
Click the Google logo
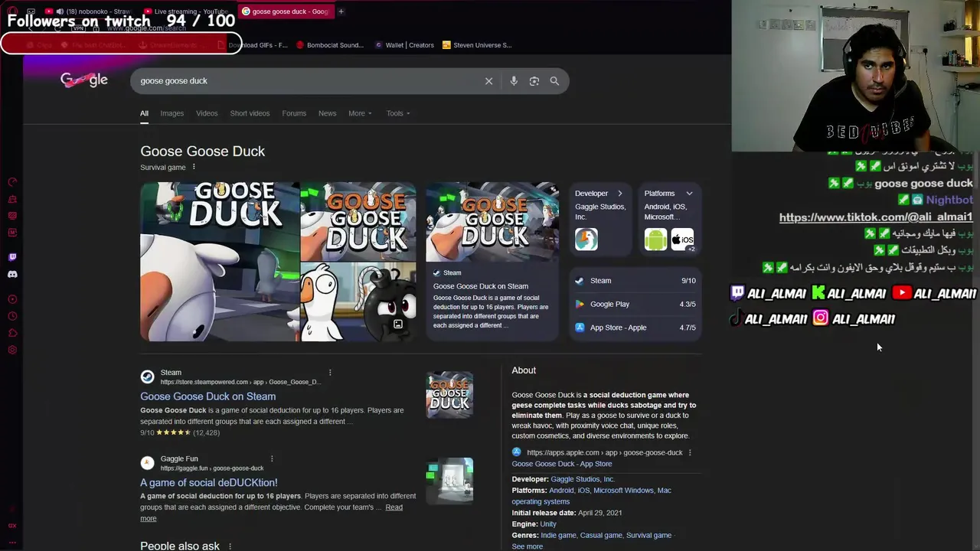tap(84, 80)
